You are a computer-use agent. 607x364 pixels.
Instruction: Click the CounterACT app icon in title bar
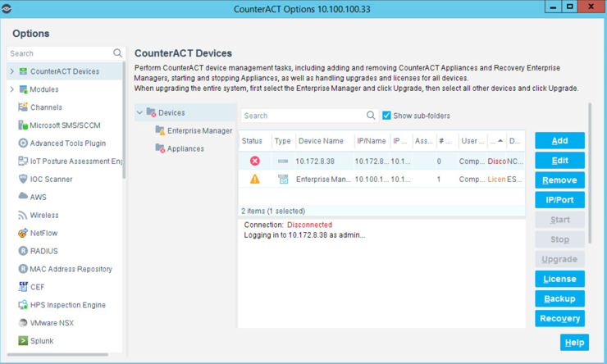pos(7,8)
